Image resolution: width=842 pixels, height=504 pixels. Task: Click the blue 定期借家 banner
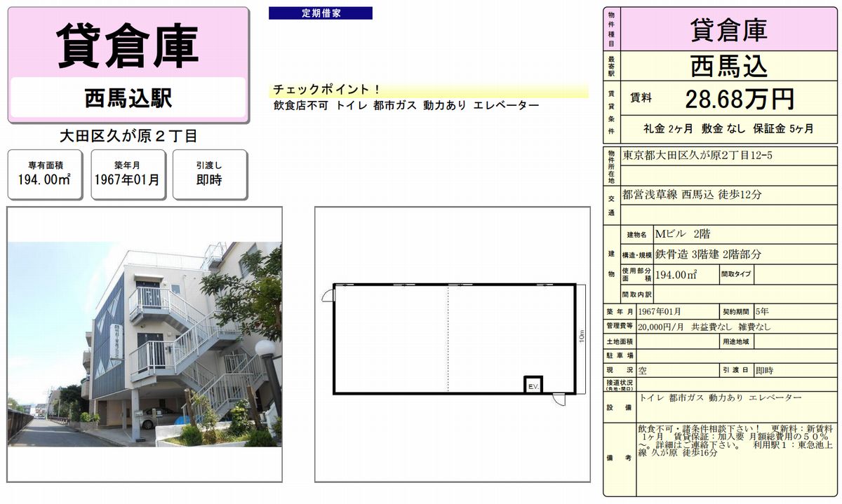tap(320, 13)
